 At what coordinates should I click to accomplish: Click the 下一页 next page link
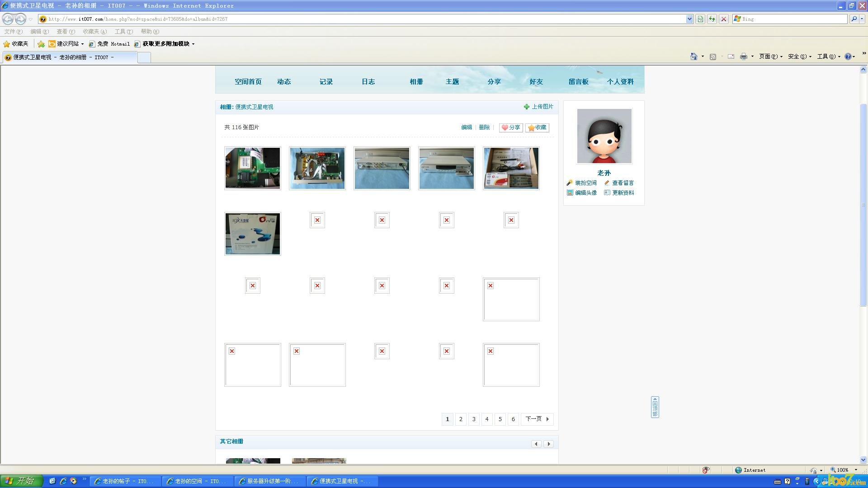click(537, 419)
